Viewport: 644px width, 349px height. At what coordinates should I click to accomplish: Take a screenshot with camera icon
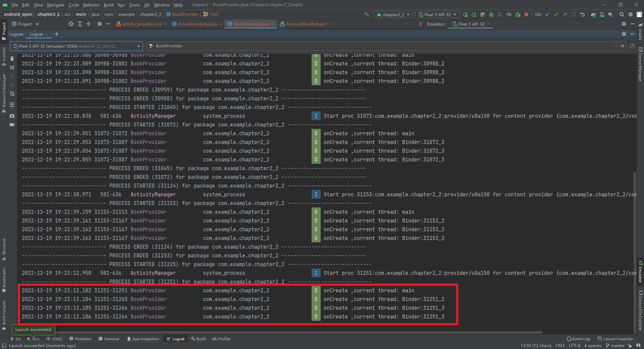[x=12, y=116]
